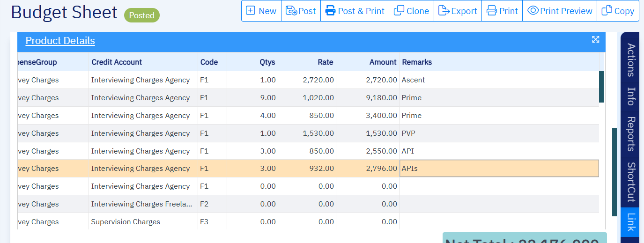Click the Post & Print button
644x243 pixels.
(355, 11)
